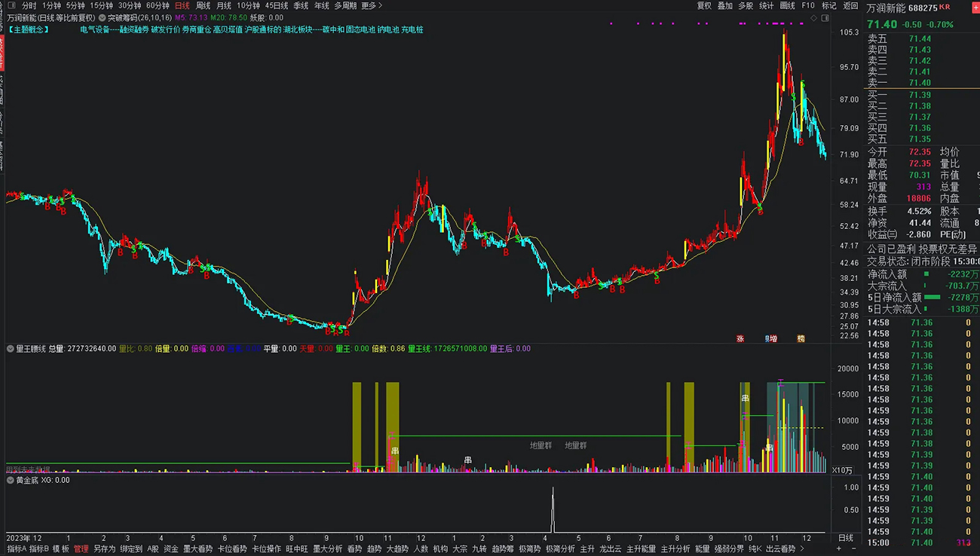Click the 买一 price 71.39
The image size is (980, 556).
[920, 95]
